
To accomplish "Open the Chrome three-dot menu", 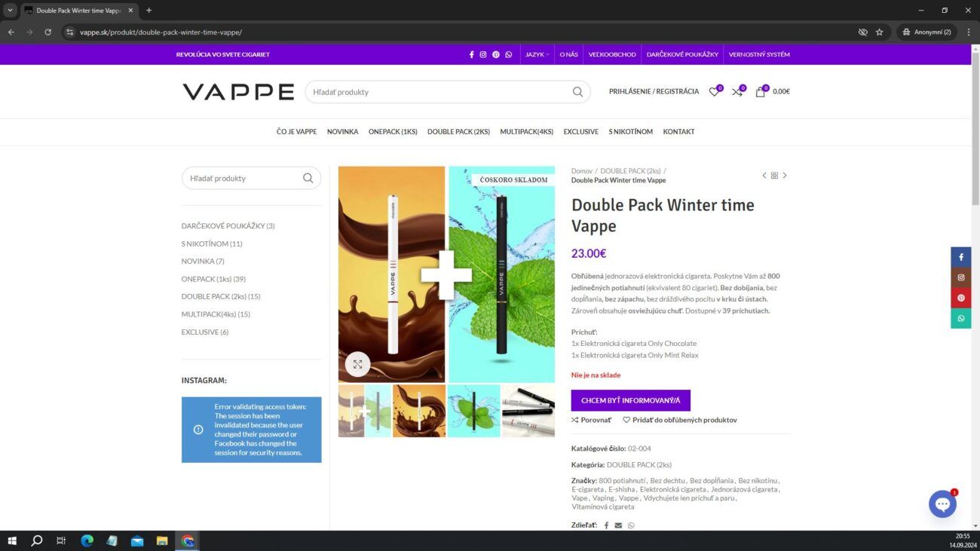I will click(x=968, y=32).
